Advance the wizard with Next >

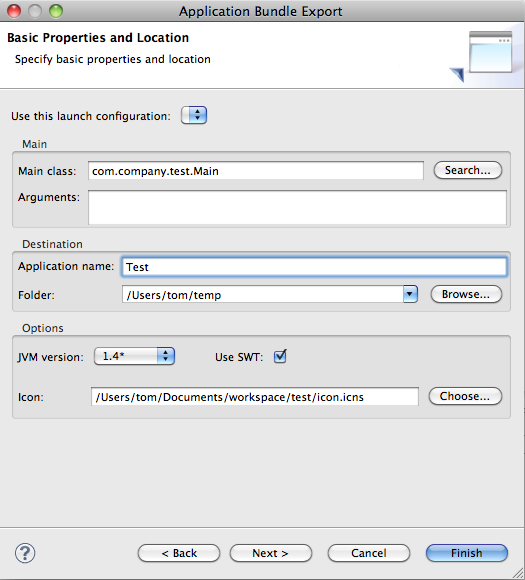[x=270, y=553]
